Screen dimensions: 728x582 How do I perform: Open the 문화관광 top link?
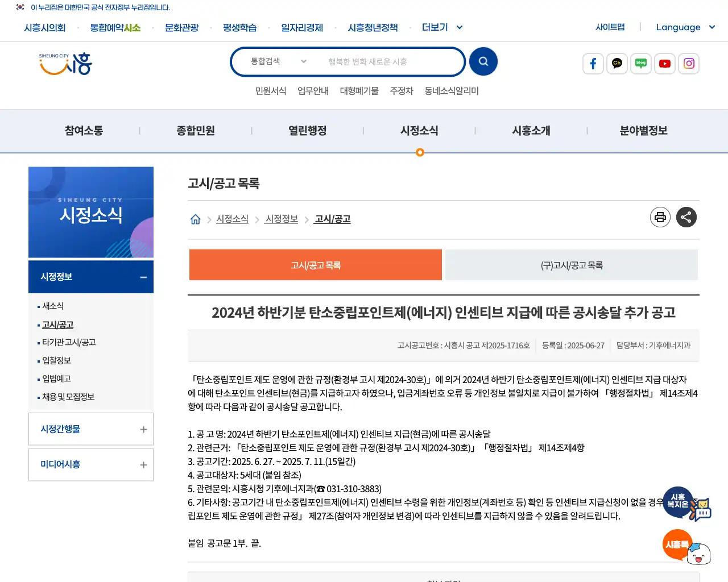click(182, 28)
